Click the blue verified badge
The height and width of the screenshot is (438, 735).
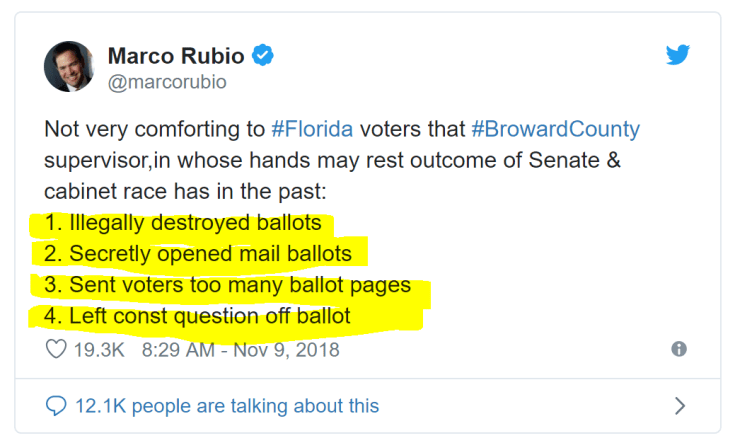click(x=262, y=56)
